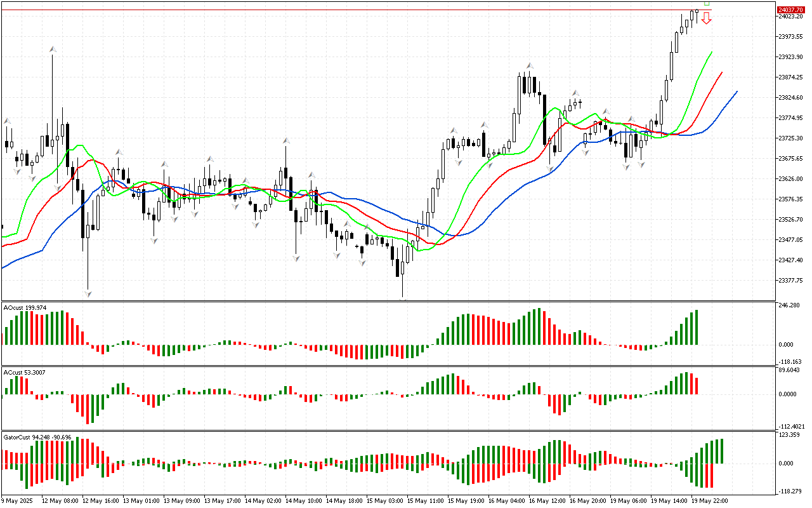Click the 19 May 22:00 time axis label
The width and height of the screenshot is (812, 508).
click(709, 501)
